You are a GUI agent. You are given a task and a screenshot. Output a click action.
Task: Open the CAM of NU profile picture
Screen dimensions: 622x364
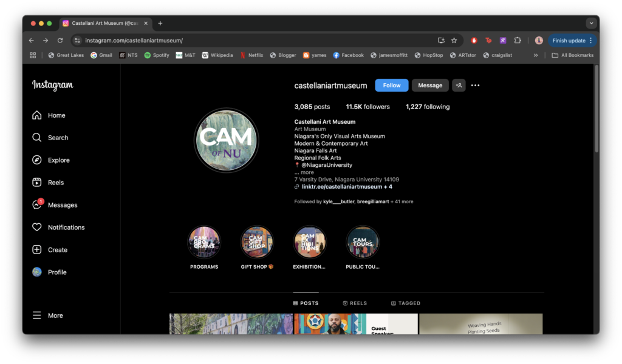(x=226, y=140)
